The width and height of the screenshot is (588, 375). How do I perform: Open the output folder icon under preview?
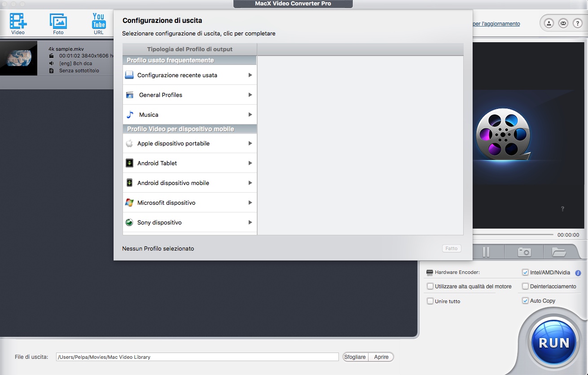[x=559, y=252]
